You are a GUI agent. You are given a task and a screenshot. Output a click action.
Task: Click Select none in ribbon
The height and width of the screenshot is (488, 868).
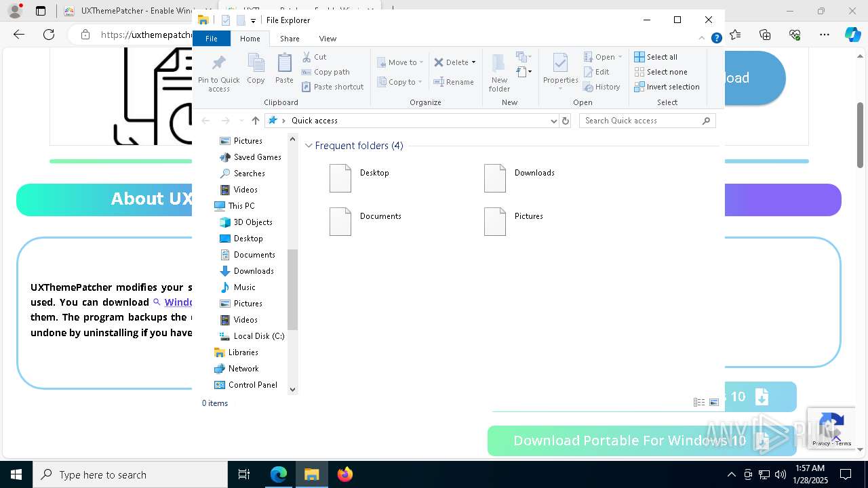(x=660, y=72)
